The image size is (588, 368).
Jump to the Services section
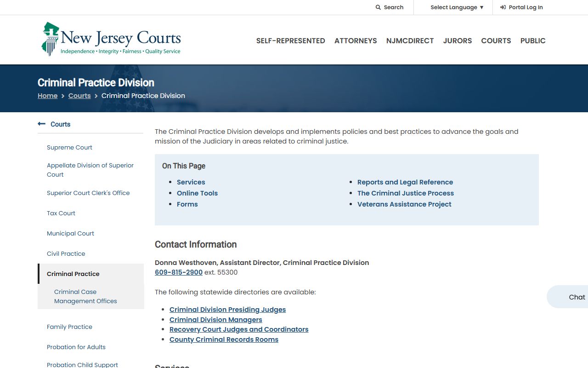[191, 182]
